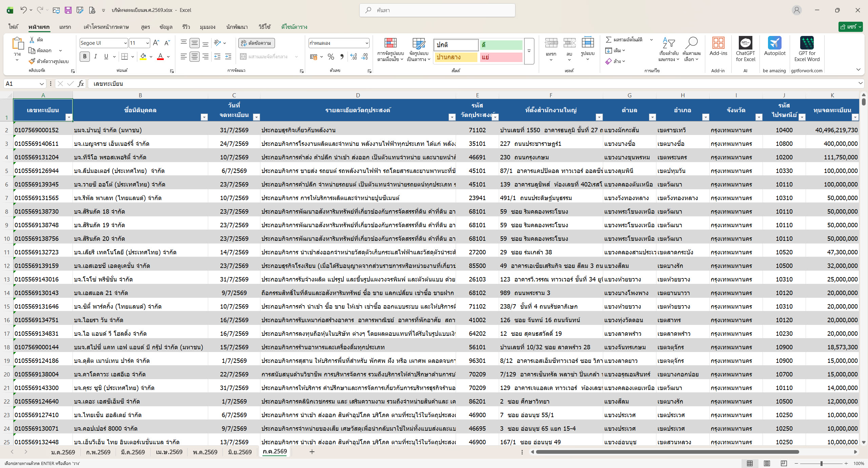This screenshot has height=468, width=868.
Task: Toggle Underline formatting
Action: [x=106, y=57]
